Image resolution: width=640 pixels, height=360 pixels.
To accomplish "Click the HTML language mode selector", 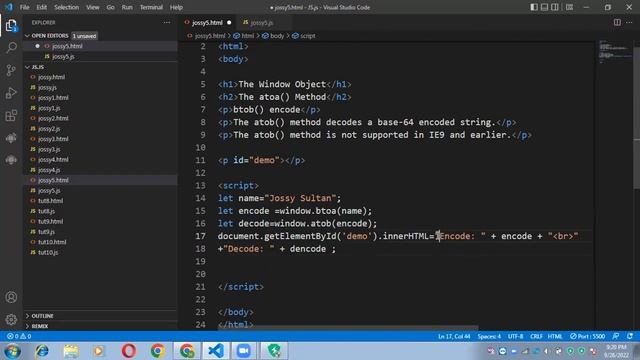I will pyautogui.click(x=555, y=336).
